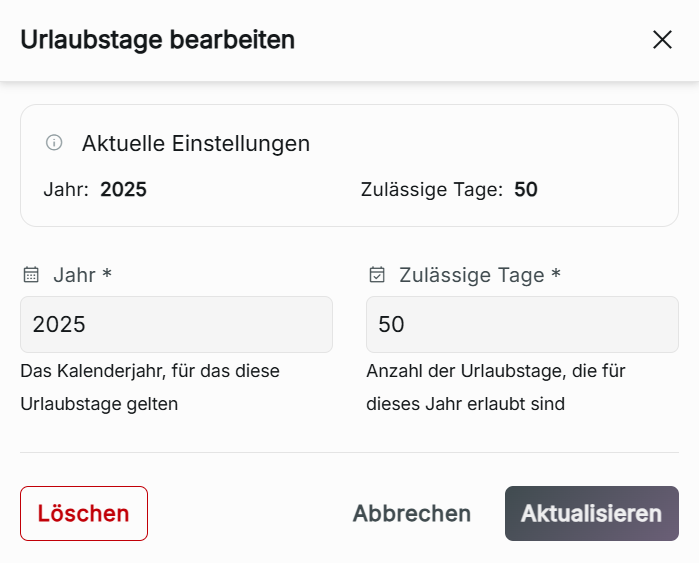Click the required asterisk after Zulässige Tage
This screenshot has height=563, width=699.
coord(556,273)
